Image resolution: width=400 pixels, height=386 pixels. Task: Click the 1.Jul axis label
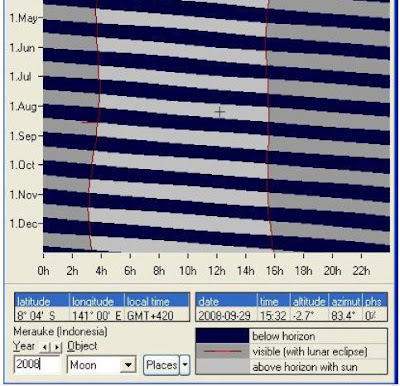(21, 77)
